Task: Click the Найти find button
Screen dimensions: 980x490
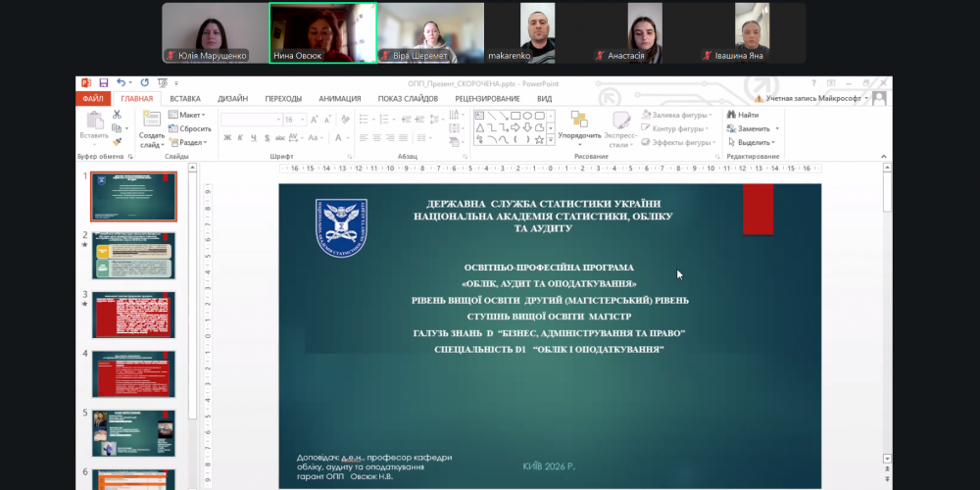Action: tap(743, 115)
